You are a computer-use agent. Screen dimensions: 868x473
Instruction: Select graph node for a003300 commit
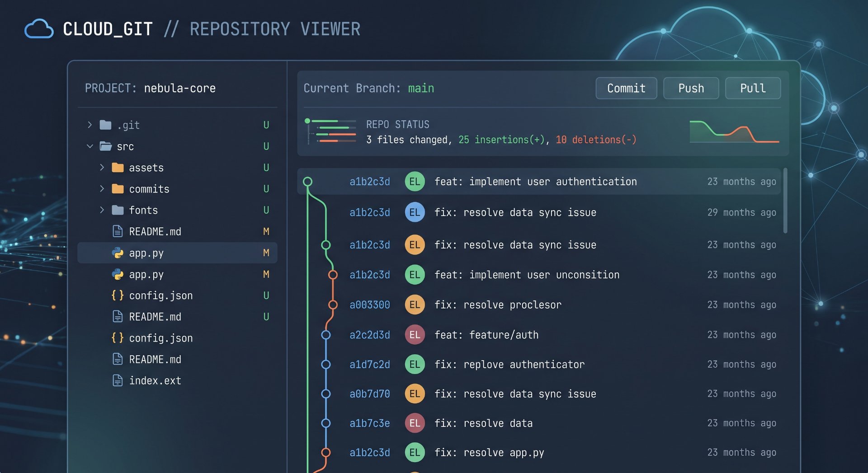(333, 304)
